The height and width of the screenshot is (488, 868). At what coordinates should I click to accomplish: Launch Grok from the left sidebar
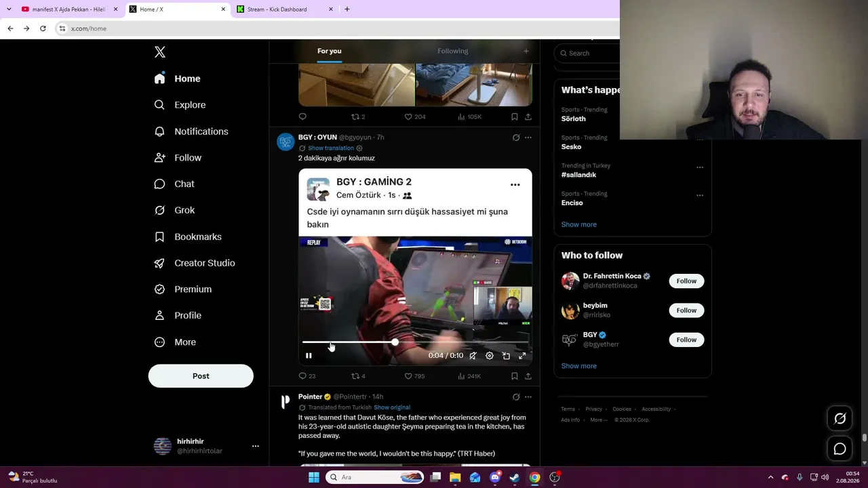(174, 210)
